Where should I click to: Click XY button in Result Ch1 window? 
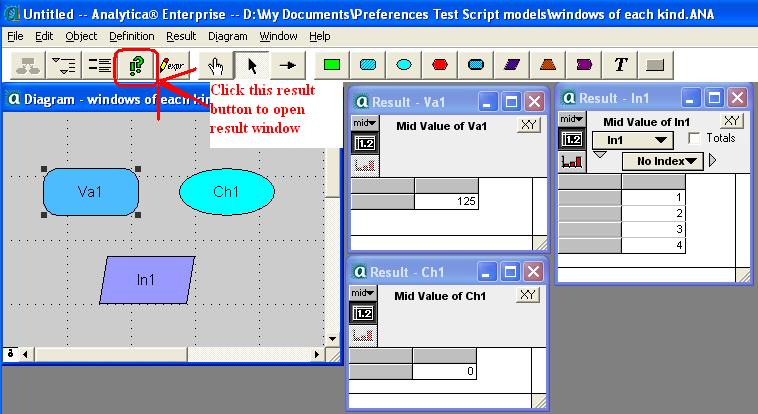point(527,295)
